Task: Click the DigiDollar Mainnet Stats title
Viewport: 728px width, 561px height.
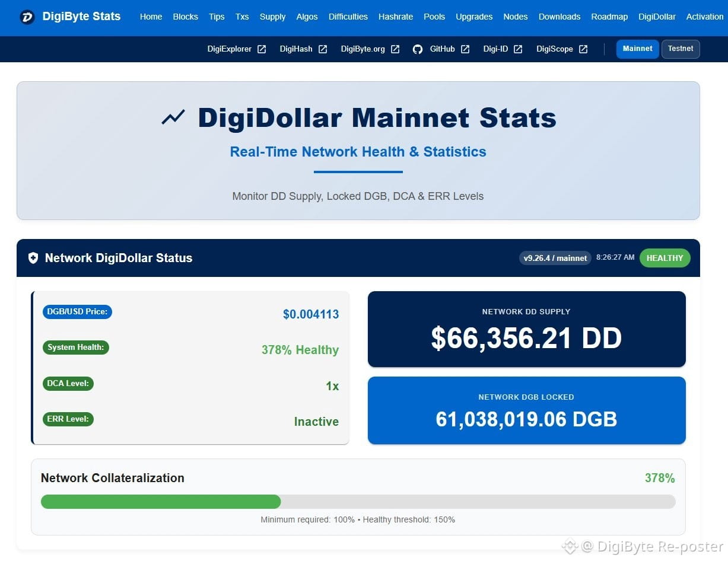Action: [x=377, y=117]
